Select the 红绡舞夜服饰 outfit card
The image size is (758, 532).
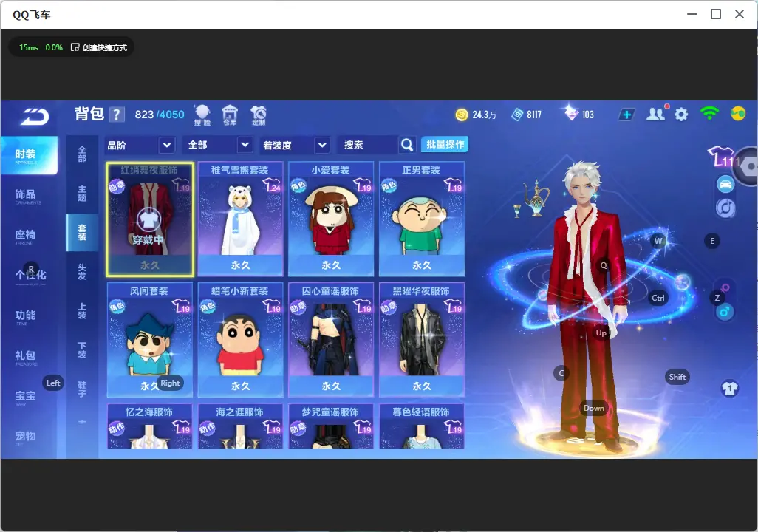pos(150,219)
